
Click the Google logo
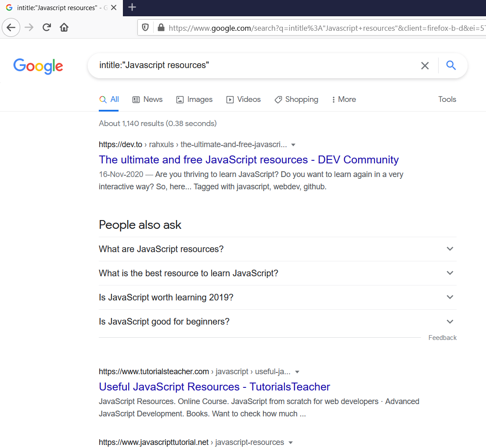tap(38, 66)
